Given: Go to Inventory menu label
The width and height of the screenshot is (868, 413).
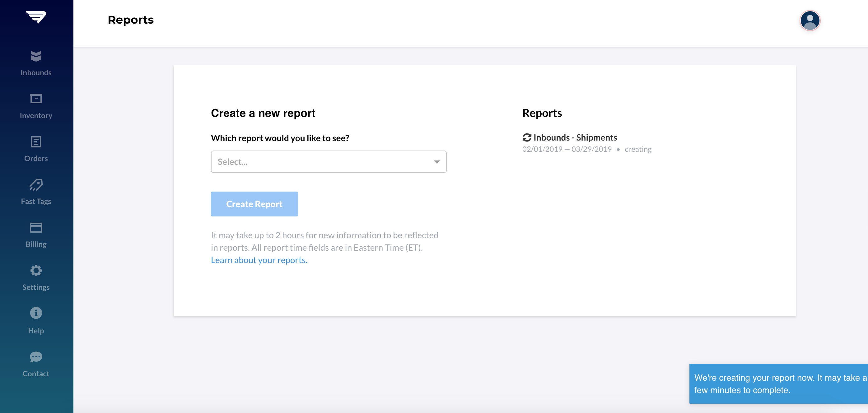Looking at the screenshot, I should pos(36,116).
